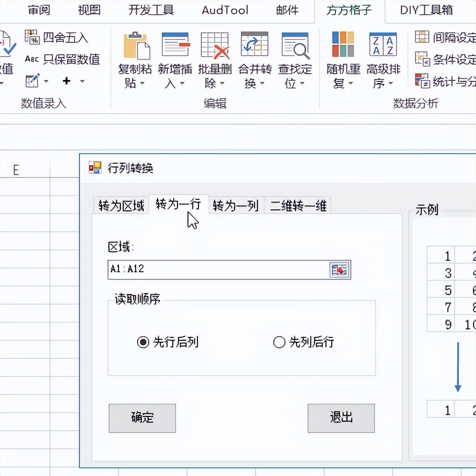This screenshot has width=476, height=476.
Task: Expand the 新增插入 dropdown arrow
Action: click(x=182, y=83)
